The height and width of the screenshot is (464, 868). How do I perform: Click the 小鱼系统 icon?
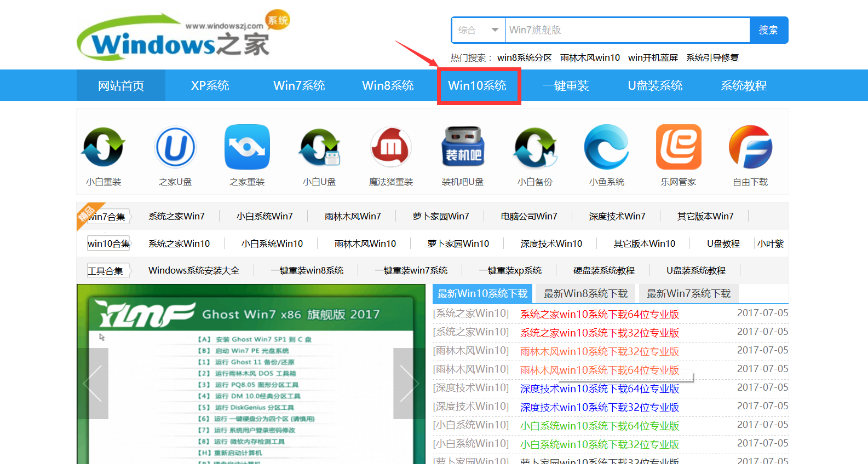606,147
